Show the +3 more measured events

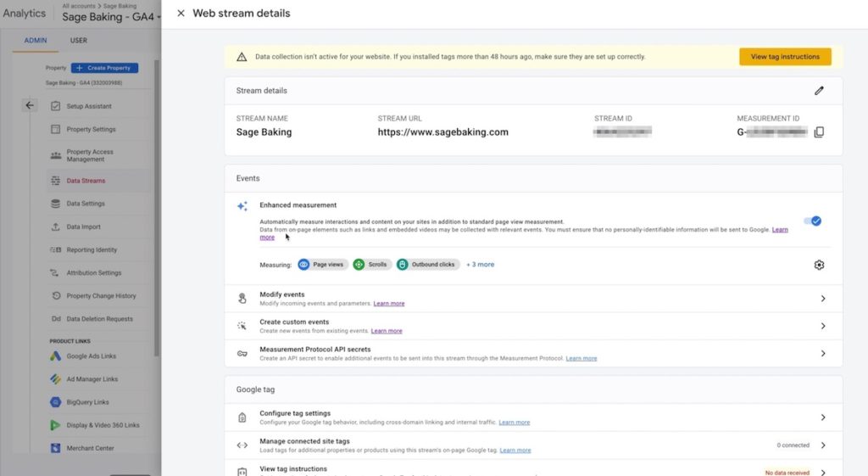pyautogui.click(x=480, y=265)
